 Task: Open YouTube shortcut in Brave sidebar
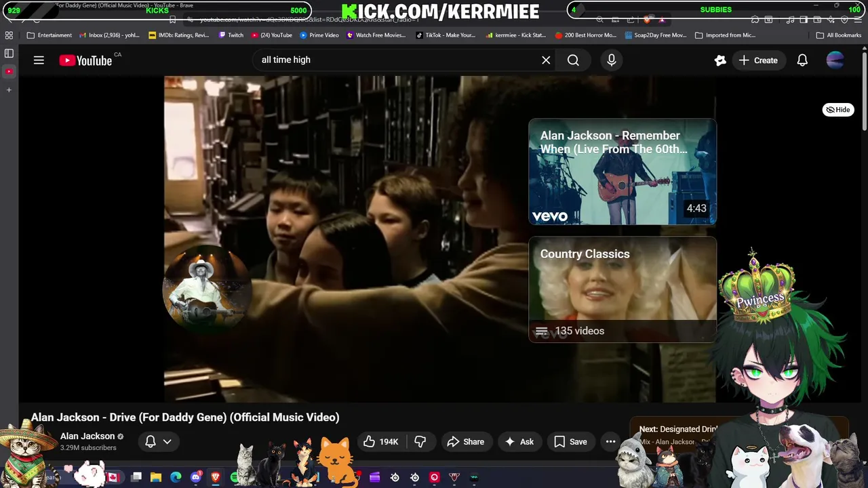tap(9, 71)
